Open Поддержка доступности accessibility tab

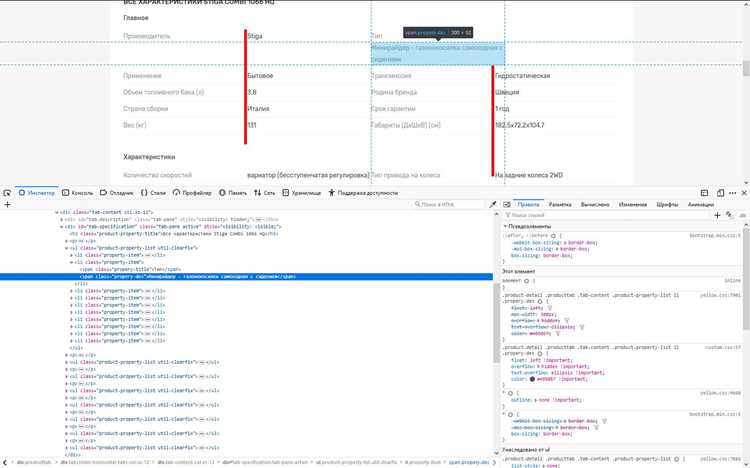pos(363,193)
